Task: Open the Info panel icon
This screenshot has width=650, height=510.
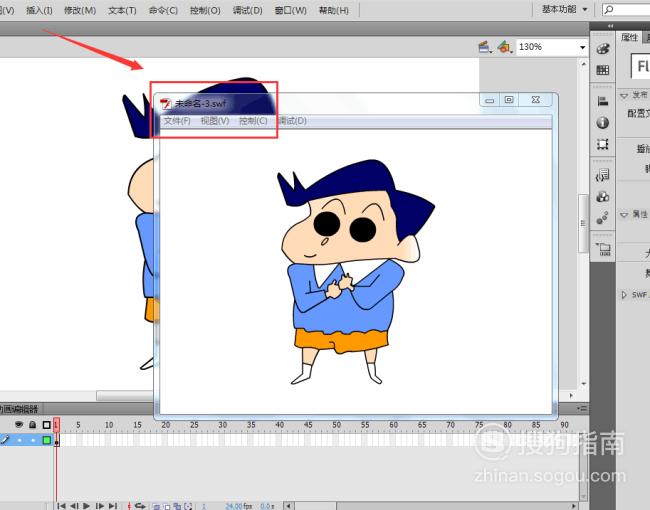Action: (602, 123)
